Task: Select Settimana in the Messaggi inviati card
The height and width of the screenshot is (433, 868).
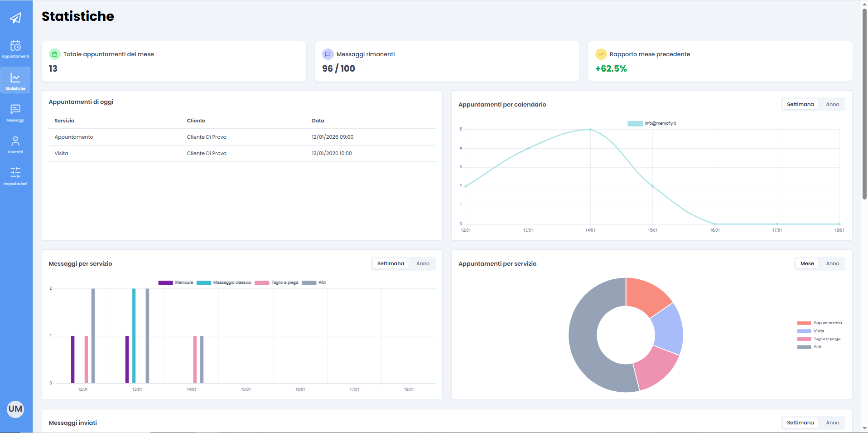Action: click(x=800, y=422)
